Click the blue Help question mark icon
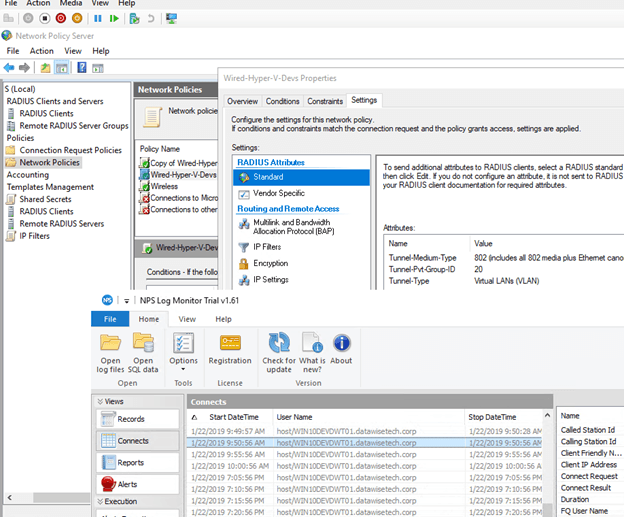624x517 pixels. [82, 67]
